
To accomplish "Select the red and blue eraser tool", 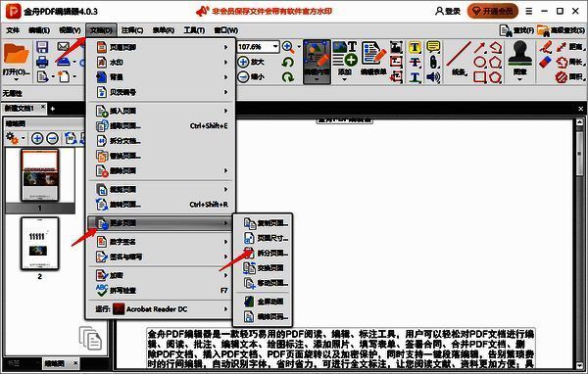I will pyautogui.click(x=545, y=62).
